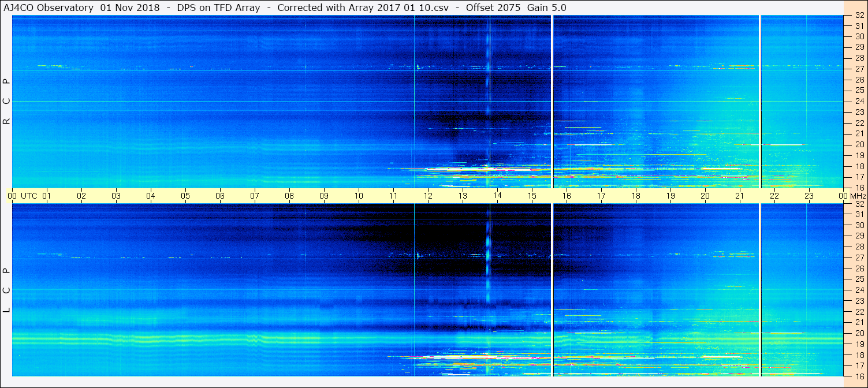Click the 24 MHz label in RCP scale
868x388 pixels.
pyautogui.click(x=859, y=101)
